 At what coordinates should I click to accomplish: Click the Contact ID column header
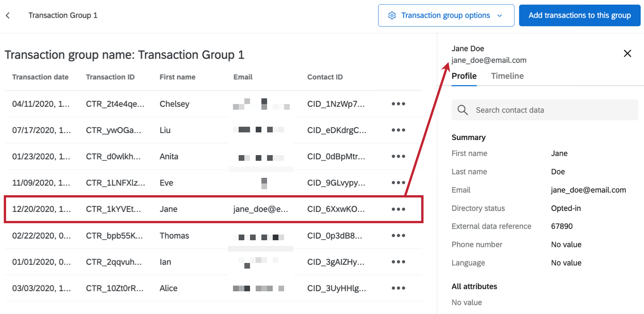325,77
